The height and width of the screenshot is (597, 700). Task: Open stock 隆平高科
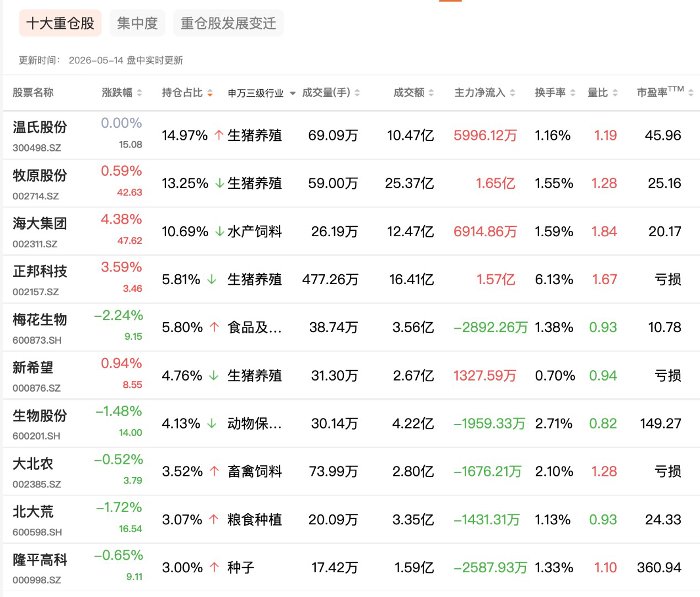point(40,560)
